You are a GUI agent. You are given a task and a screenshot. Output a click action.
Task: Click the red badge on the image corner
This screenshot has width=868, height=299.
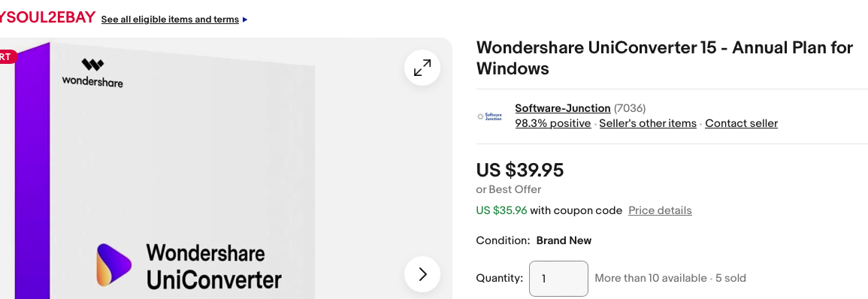(x=8, y=56)
